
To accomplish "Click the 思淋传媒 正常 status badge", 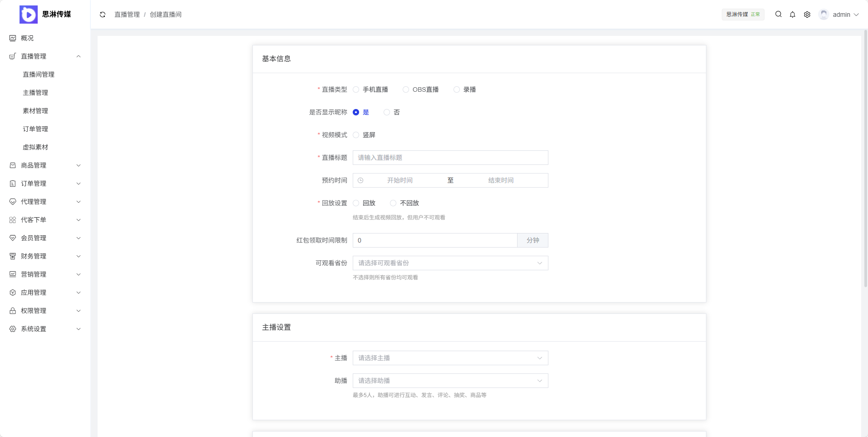I will tap(743, 14).
